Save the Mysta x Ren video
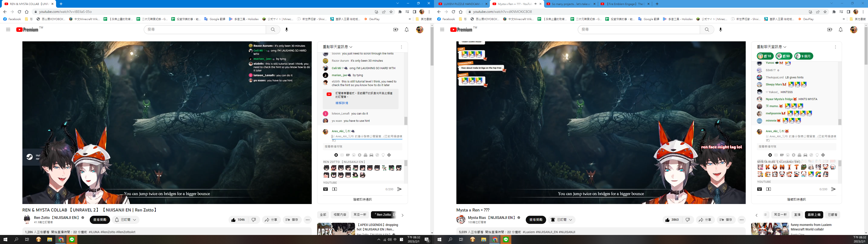 pyautogui.click(x=726, y=220)
